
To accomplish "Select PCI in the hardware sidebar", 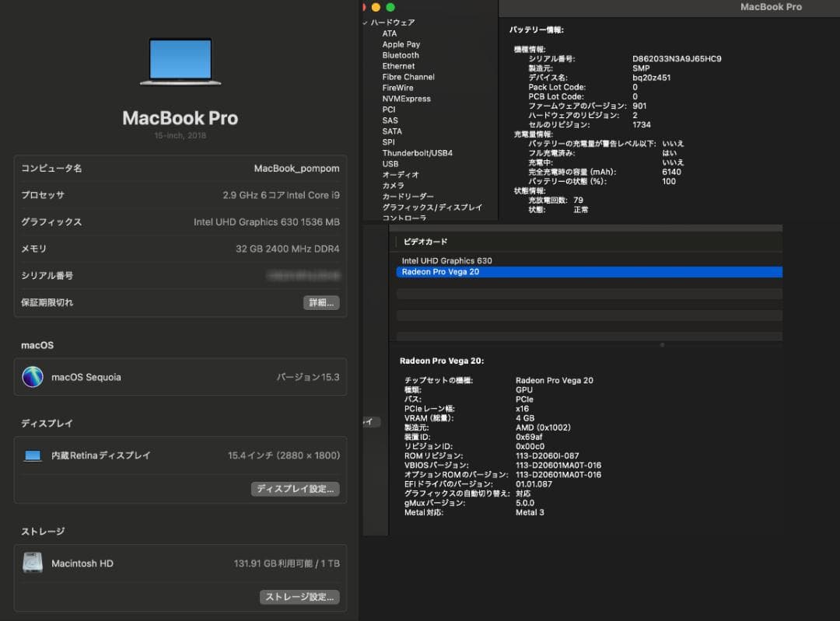I will [387, 110].
